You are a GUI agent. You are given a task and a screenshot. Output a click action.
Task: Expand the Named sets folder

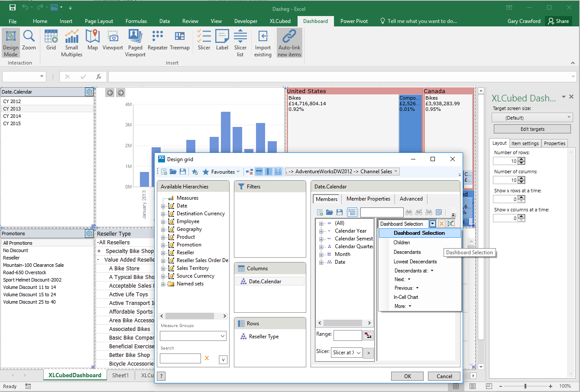tap(163, 284)
